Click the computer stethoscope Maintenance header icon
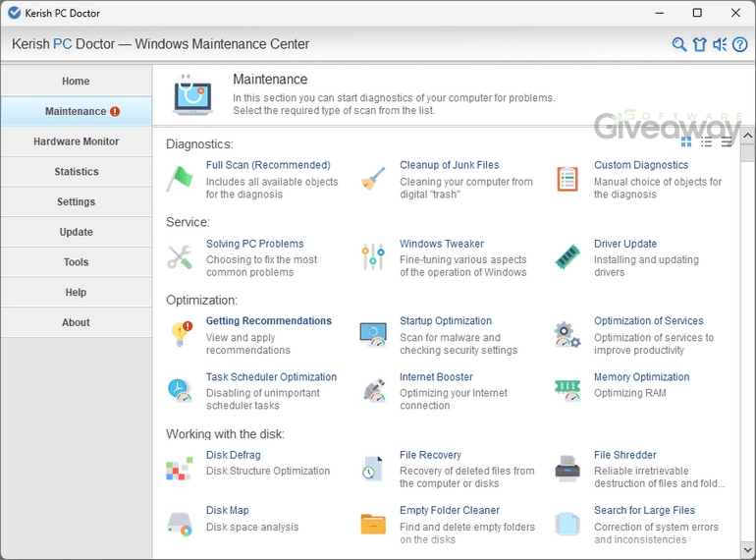The width and height of the screenshot is (756, 560). pyautogui.click(x=192, y=94)
